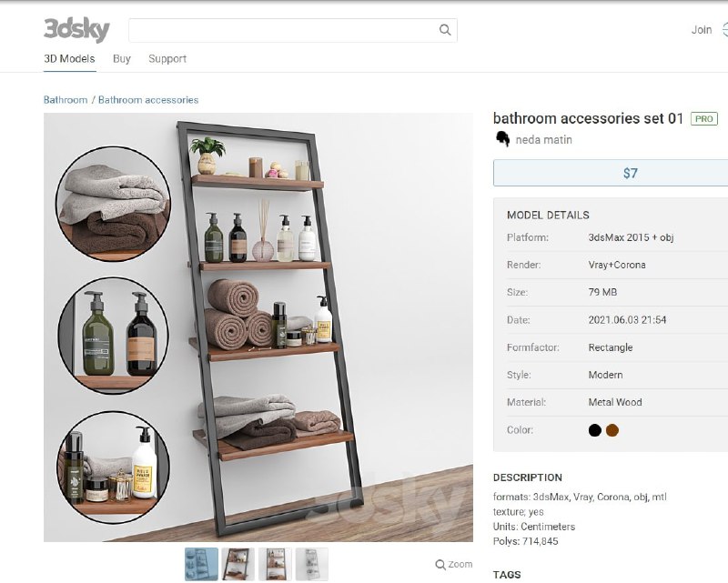Image resolution: width=728 pixels, height=583 pixels.
Task: Click the Bathroom accessories breadcrumb link
Action: [x=148, y=100]
